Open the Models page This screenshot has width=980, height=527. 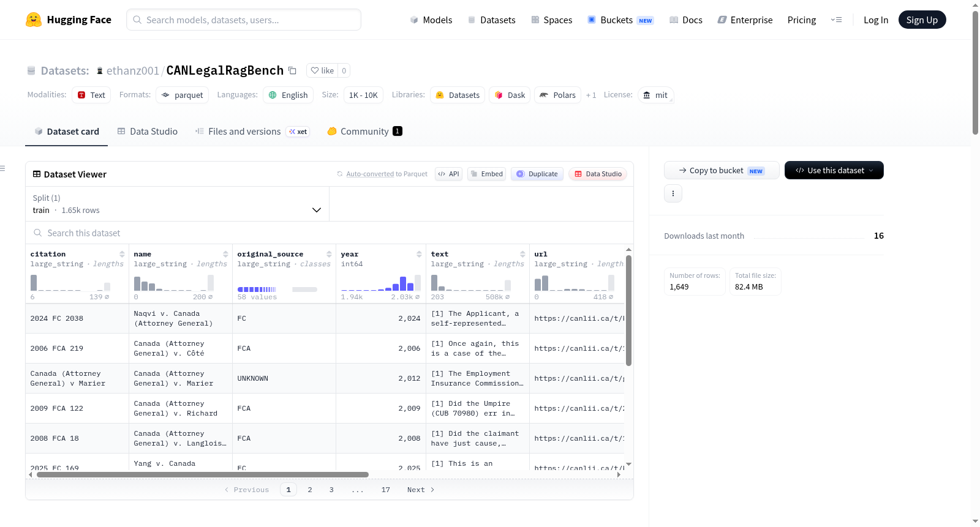(x=431, y=20)
